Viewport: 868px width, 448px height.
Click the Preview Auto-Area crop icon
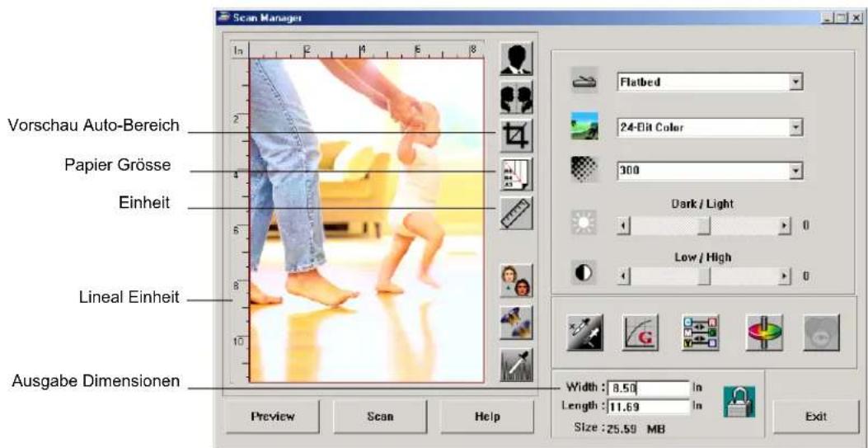[x=516, y=135]
